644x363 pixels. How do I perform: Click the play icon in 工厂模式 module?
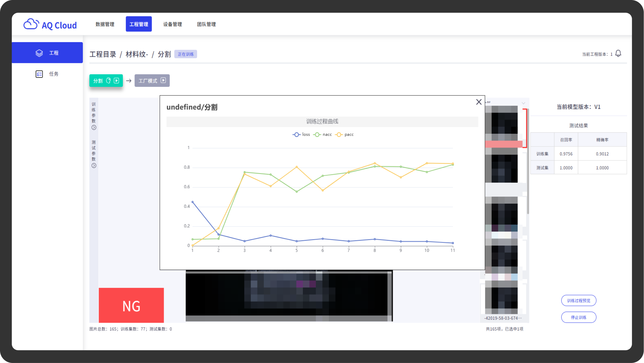click(x=163, y=80)
